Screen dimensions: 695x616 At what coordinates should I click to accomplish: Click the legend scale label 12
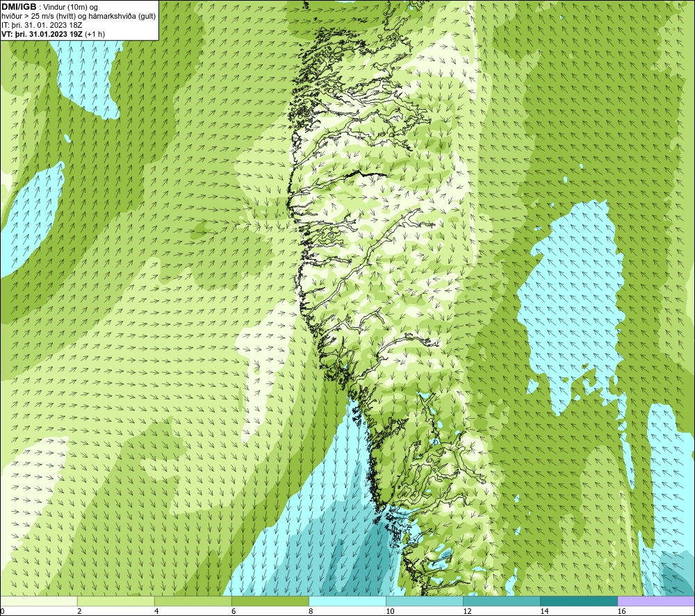coord(467,611)
